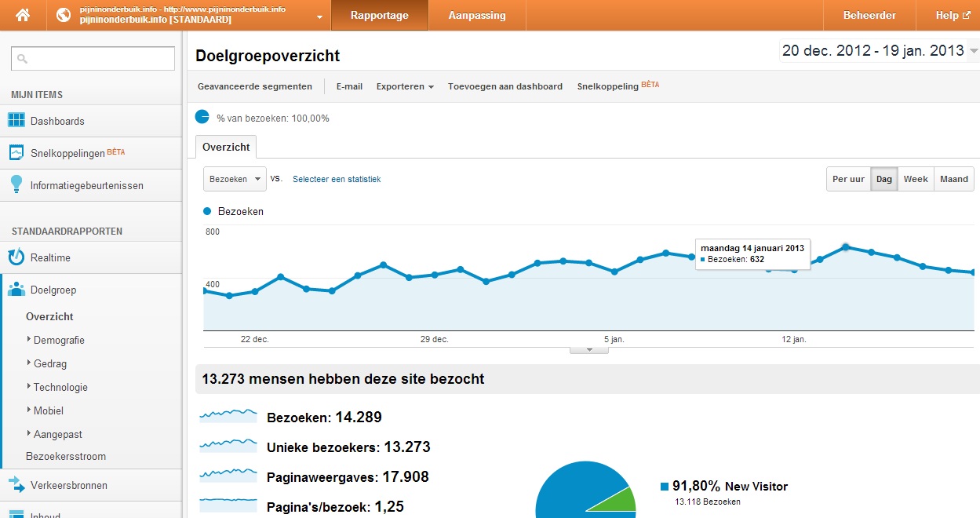
Task: Click the Realtime label
Action: pos(51,257)
